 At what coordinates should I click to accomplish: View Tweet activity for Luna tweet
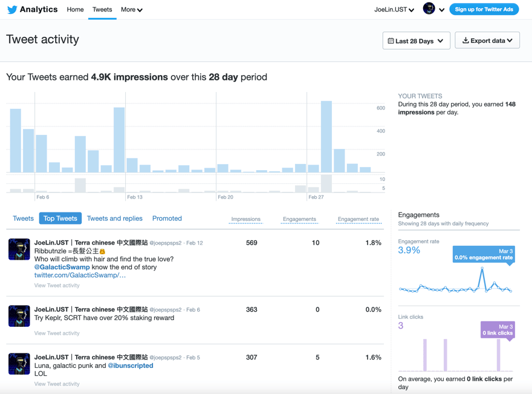57,384
